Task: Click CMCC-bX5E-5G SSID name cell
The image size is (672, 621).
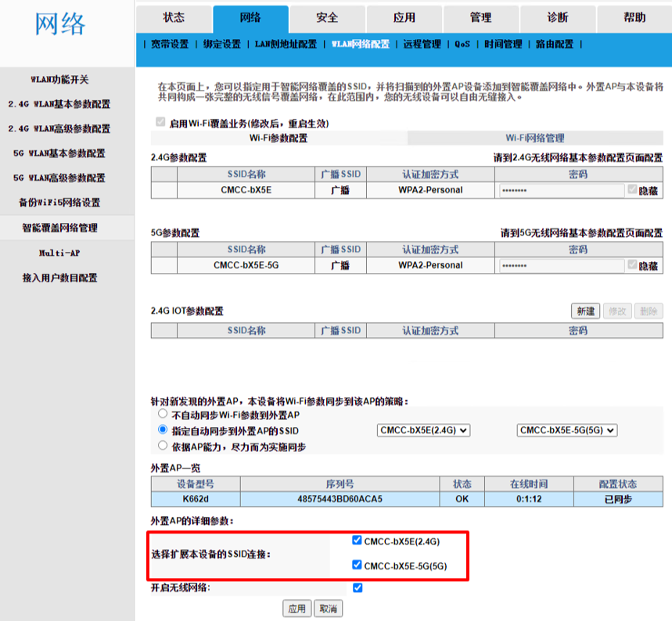Action: tap(246, 265)
